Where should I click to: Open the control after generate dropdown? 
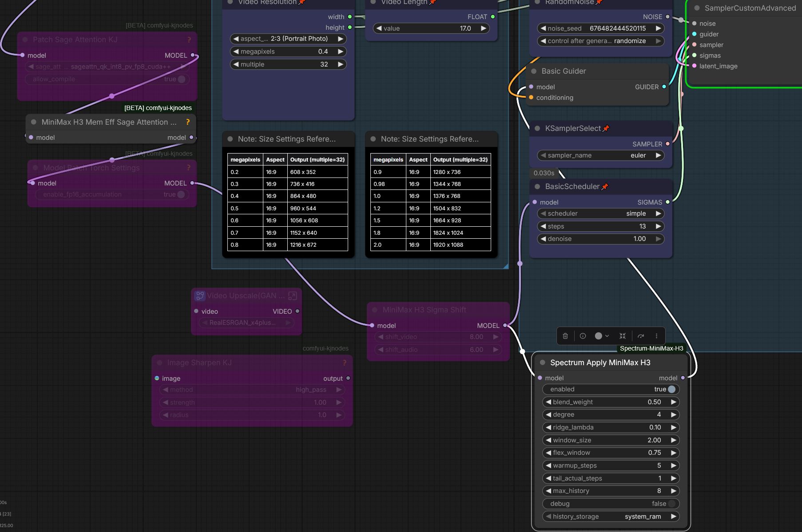point(601,41)
